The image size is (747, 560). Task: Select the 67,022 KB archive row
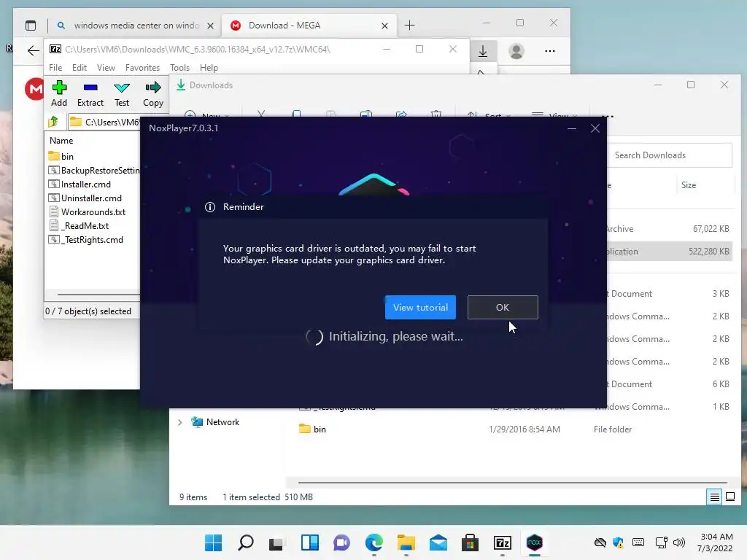point(670,228)
